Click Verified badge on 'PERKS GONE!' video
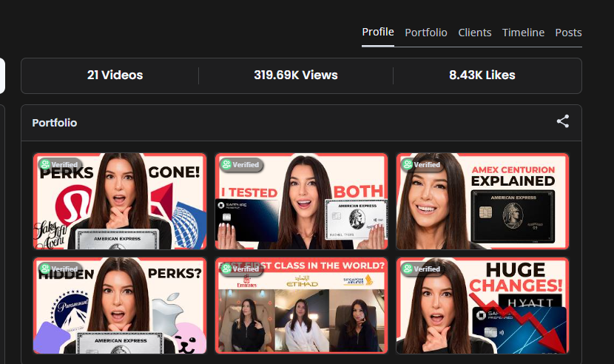Image resolution: width=614 pixels, height=364 pixels. 59,164
